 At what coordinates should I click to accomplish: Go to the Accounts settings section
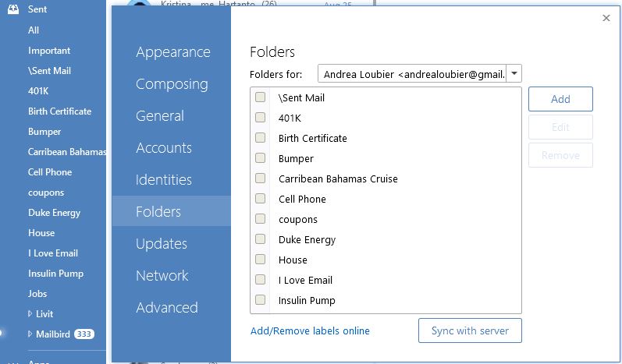(x=163, y=148)
